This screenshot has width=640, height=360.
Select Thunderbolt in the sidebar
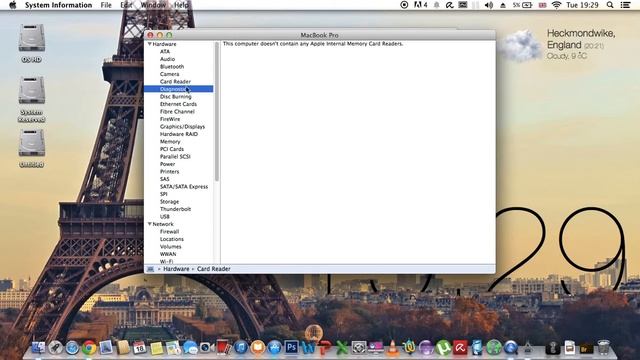coord(176,209)
